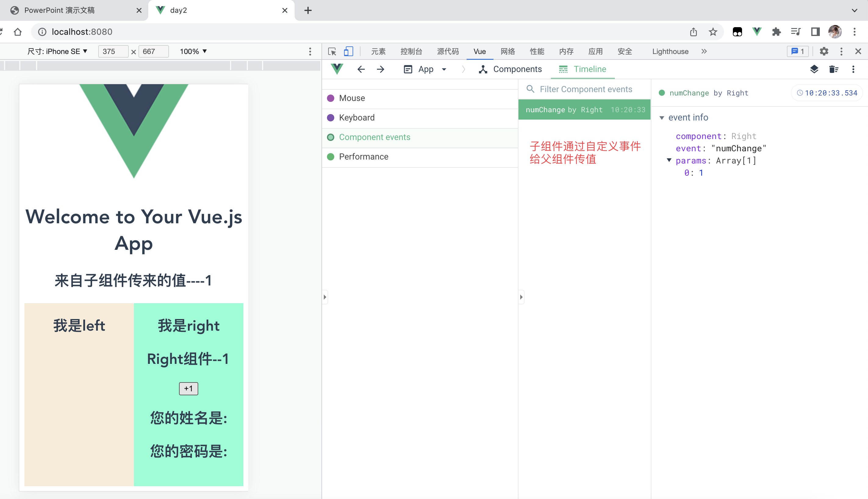Collapse the event info section
The image size is (868, 499).
pyautogui.click(x=662, y=117)
